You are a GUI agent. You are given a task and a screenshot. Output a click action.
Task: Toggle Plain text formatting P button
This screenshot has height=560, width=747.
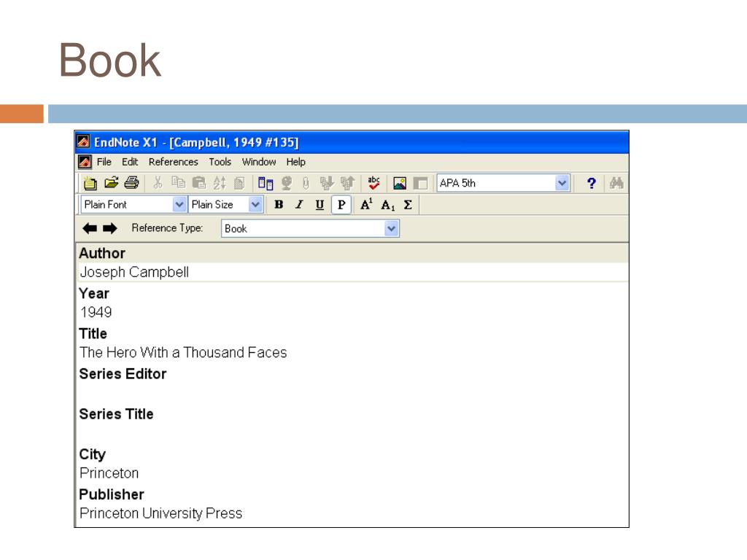pos(341,205)
